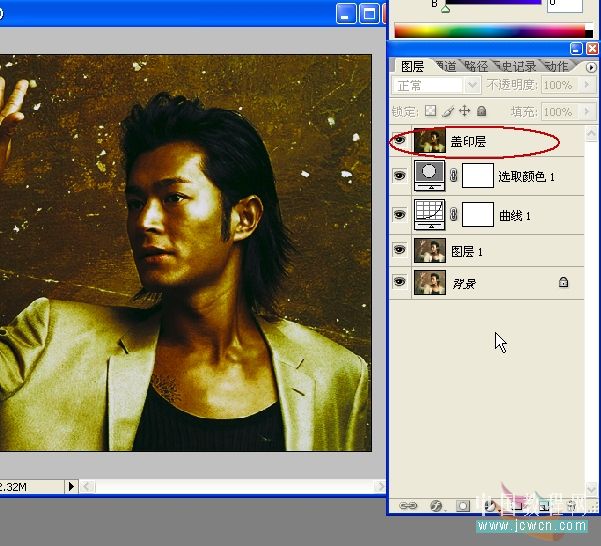
Task: Click the 填充 100% fill field
Action: point(561,111)
